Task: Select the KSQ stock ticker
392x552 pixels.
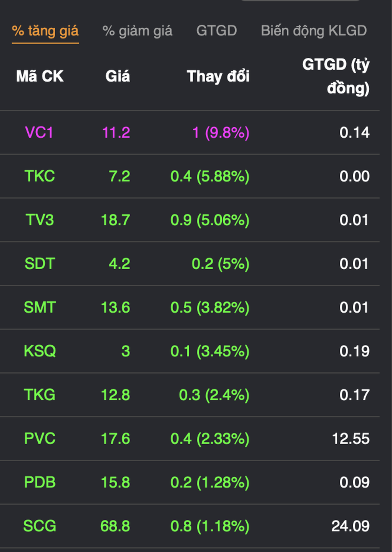Action: coord(40,351)
